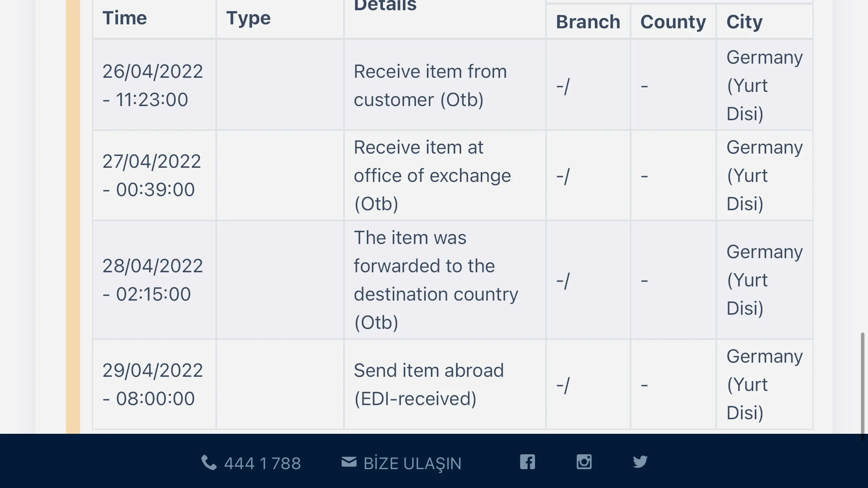Select "Receive item from customer (Otb)" details
Screen dimensions: 868x488
coord(430,85)
